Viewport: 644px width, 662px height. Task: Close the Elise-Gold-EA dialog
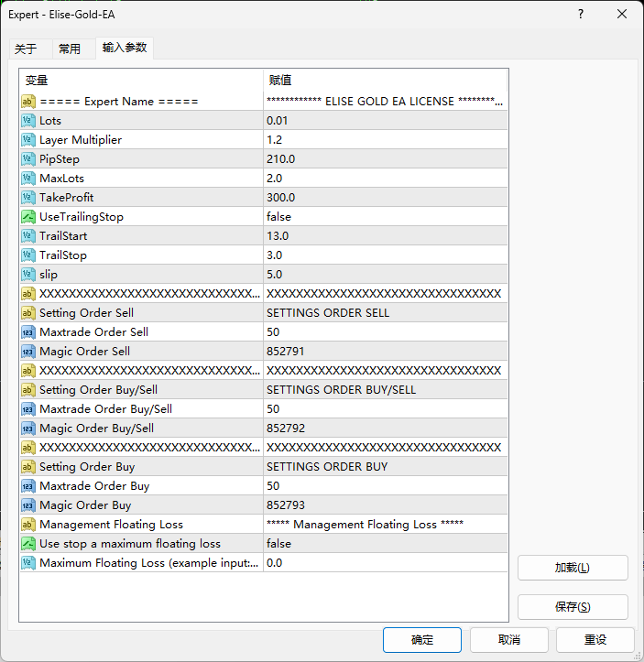click(622, 14)
